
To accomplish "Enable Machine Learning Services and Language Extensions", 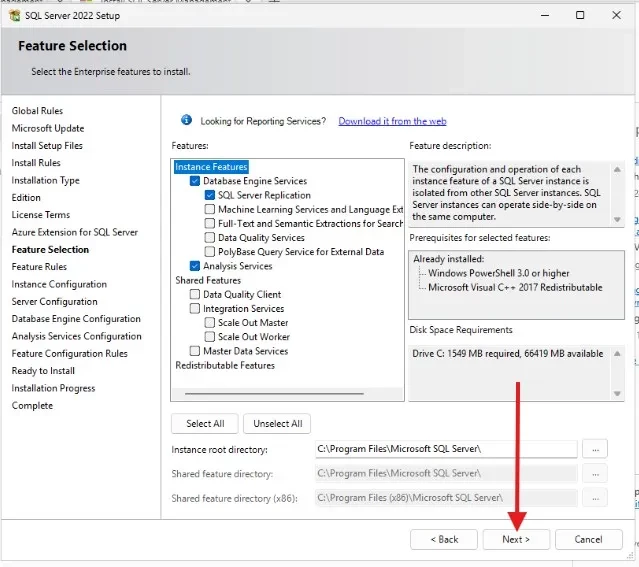I will point(209,209).
